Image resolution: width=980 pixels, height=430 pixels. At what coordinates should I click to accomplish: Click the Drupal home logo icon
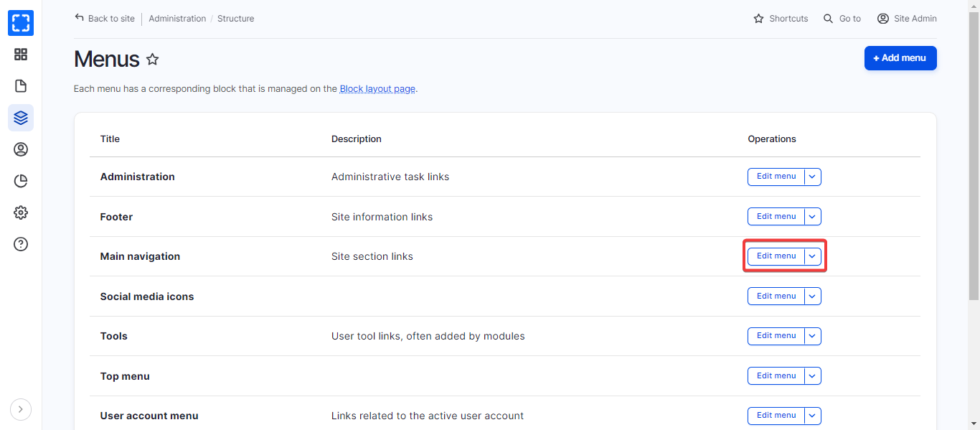tap(21, 23)
